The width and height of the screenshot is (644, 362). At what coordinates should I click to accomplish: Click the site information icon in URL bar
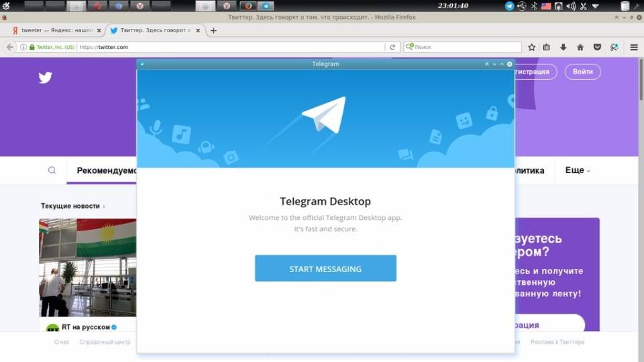click(x=23, y=47)
